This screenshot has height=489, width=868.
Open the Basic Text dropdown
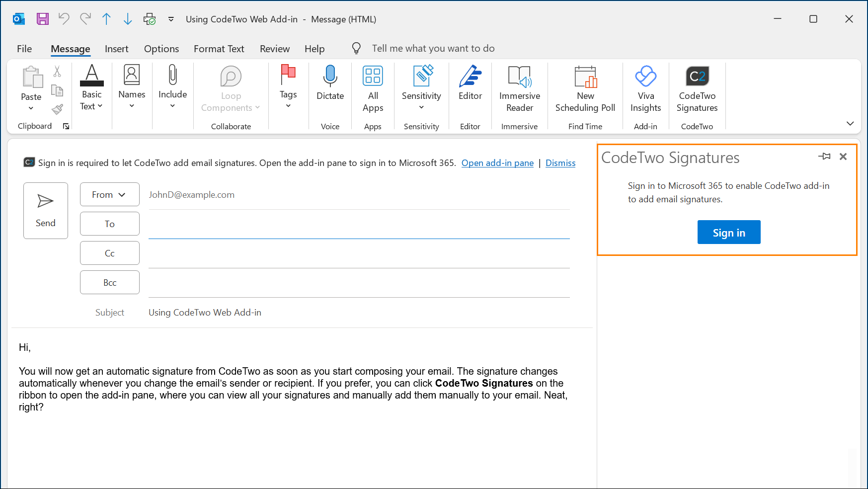pyautogui.click(x=92, y=88)
